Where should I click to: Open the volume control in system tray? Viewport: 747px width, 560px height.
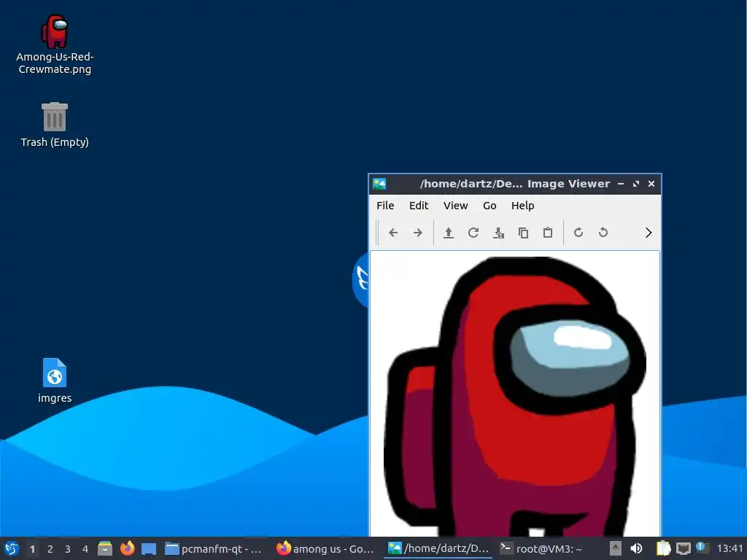[x=636, y=548]
